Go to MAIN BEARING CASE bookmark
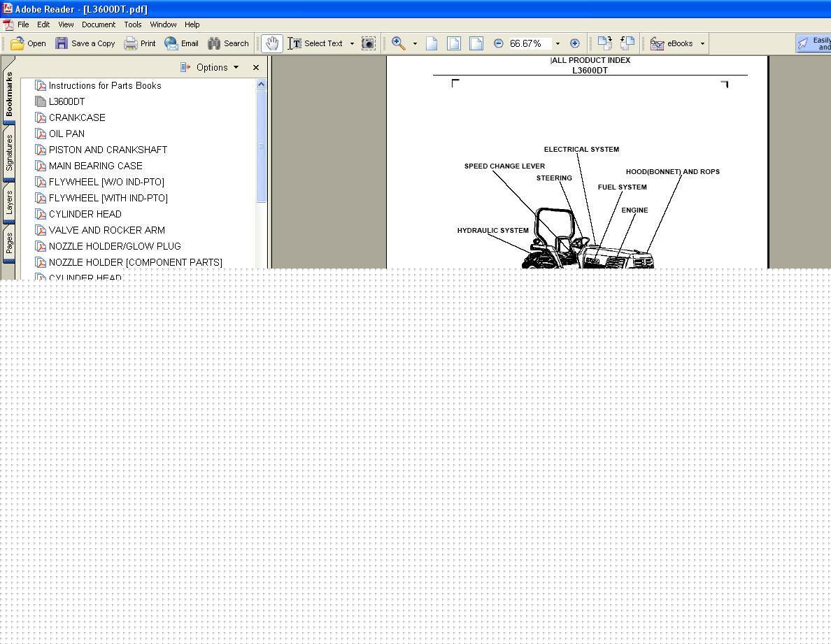This screenshot has width=831, height=644. (95, 166)
